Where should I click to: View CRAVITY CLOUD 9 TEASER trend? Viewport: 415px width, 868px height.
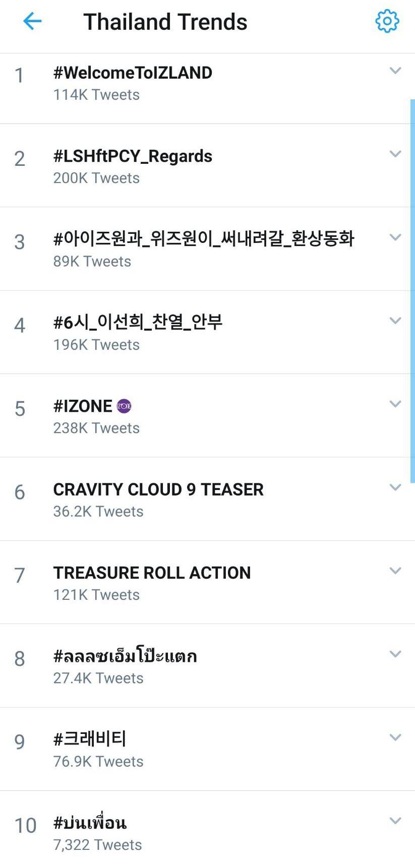tap(158, 489)
